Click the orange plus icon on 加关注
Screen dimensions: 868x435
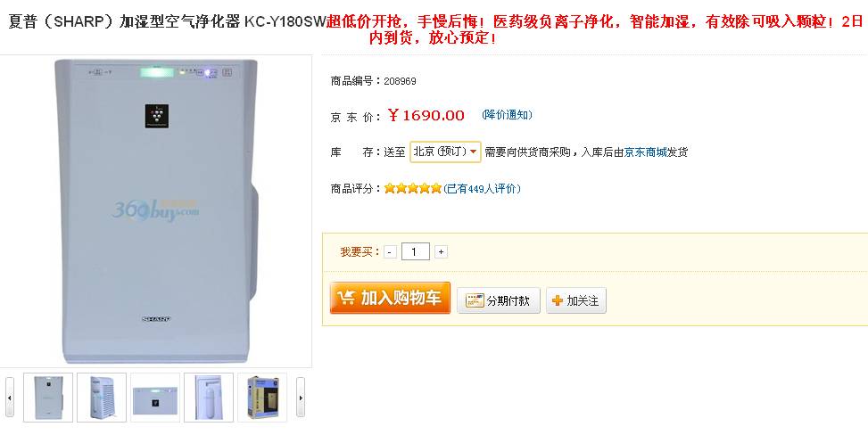[558, 300]
